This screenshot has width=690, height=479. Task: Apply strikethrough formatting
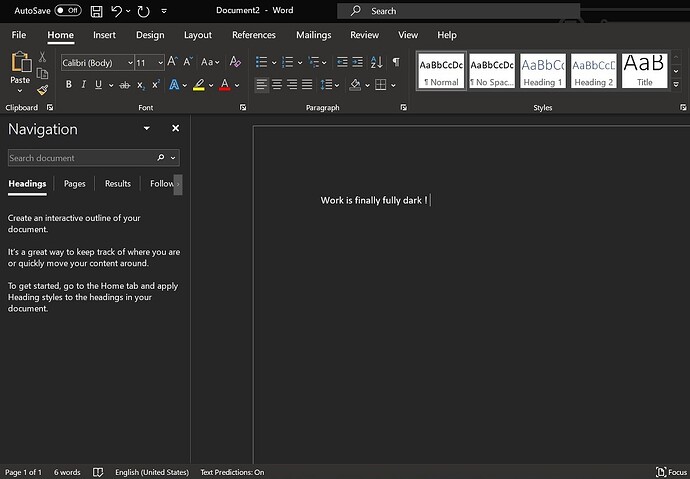point(124,85)
